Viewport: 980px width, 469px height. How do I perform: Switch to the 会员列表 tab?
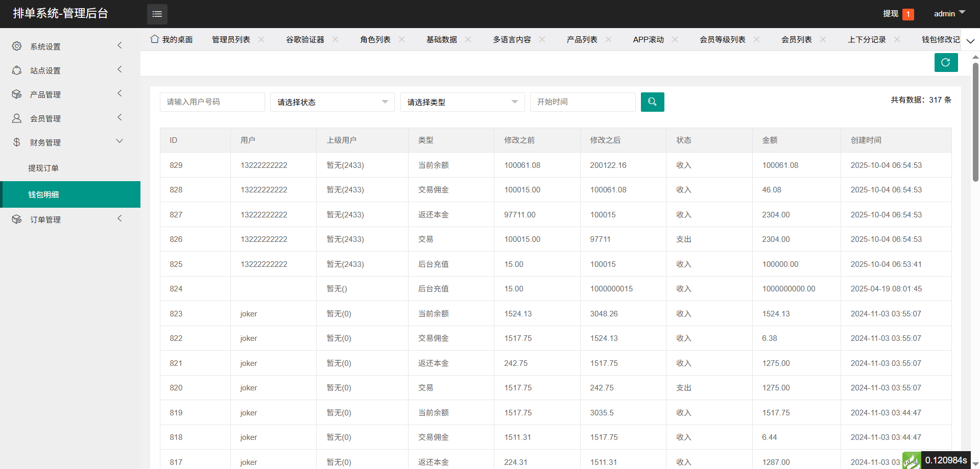(x=796, y=39)
